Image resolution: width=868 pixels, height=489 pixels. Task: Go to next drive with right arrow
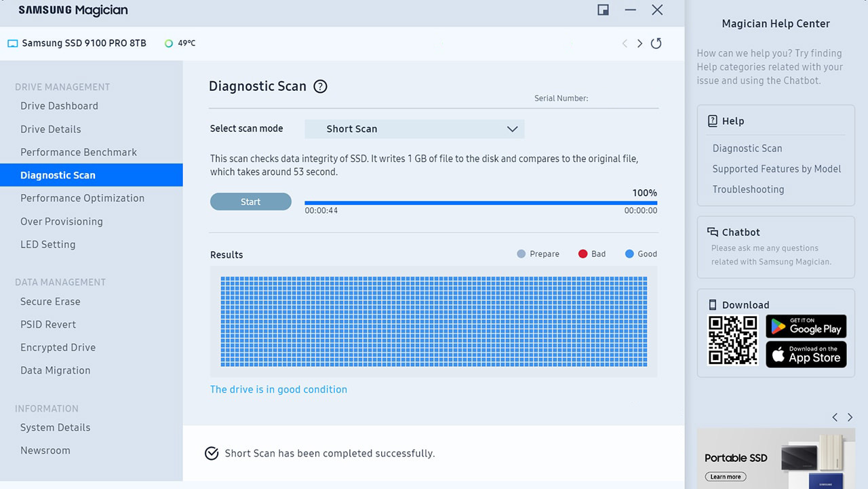(639, 43)
